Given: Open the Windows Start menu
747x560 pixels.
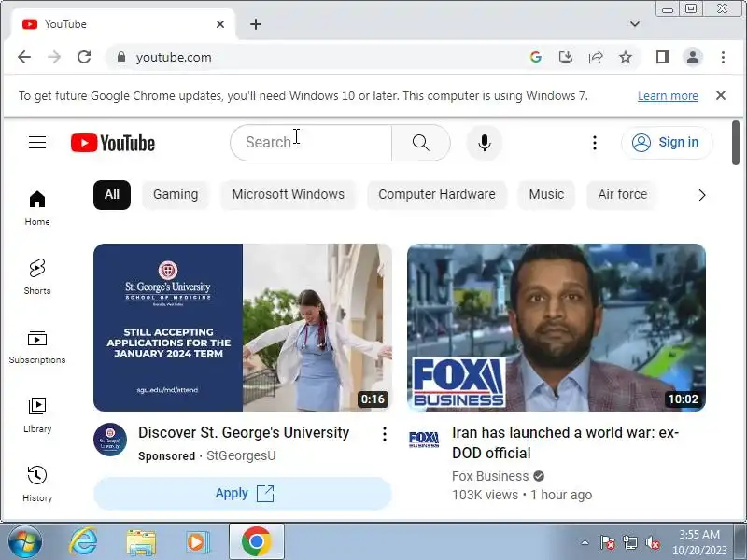Looking at the screenshot, I should pyautogui.click(x=25, y=542).
